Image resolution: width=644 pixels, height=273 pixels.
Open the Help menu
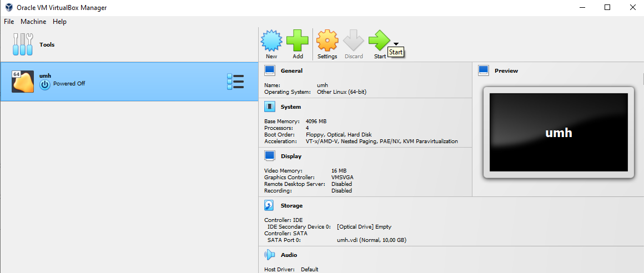59,22
